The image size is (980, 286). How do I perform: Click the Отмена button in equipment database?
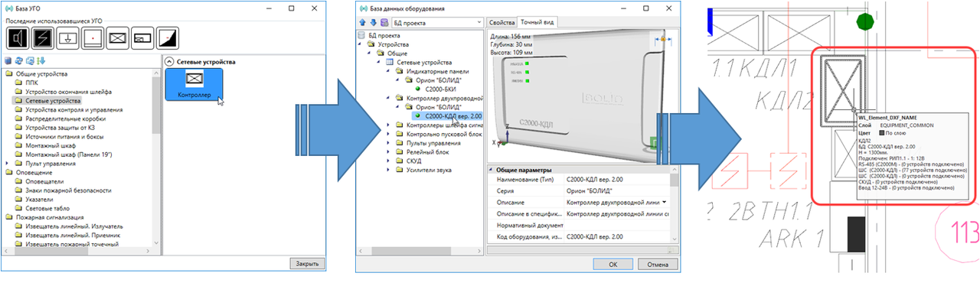tap(658, 264)
